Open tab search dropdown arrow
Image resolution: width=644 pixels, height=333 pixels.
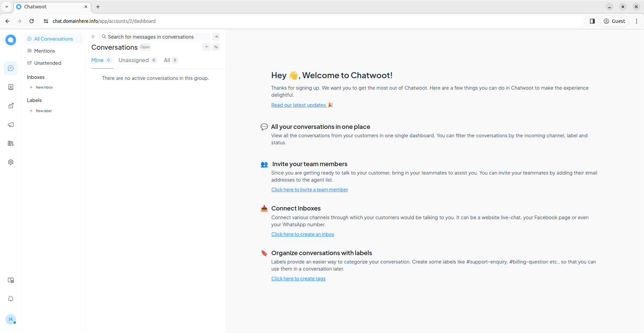point(7,7)
